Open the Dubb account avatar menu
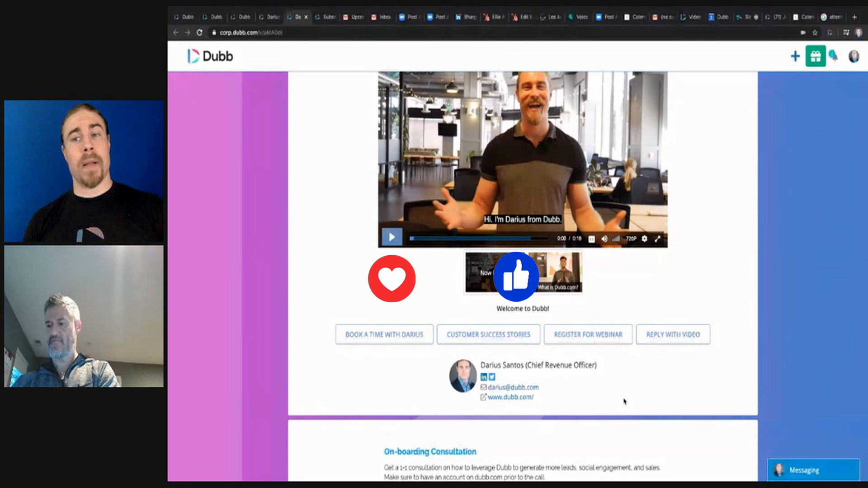Viewport: 868px width, 488px height. (x=854, y=56)
